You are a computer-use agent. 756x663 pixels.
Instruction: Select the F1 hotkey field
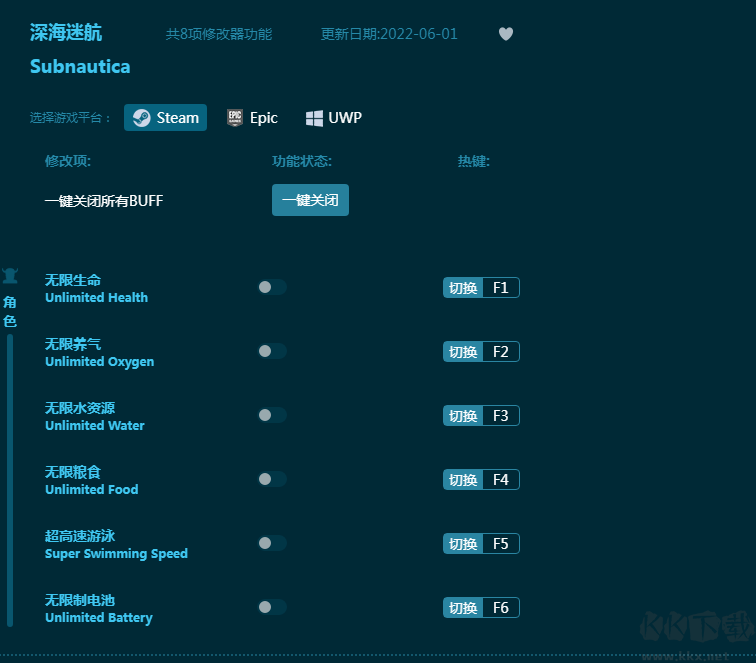click(x=501, y=288)
